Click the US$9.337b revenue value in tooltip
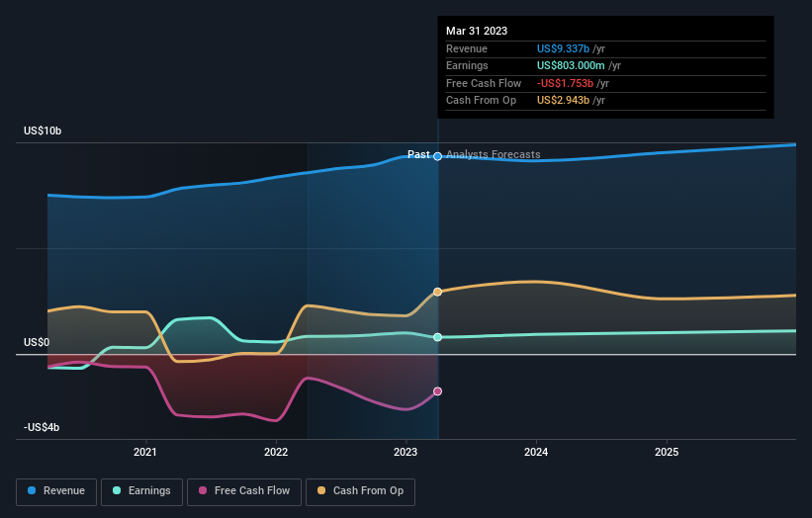The width and height of the screenshot is (812, 518). coord(563,48)
